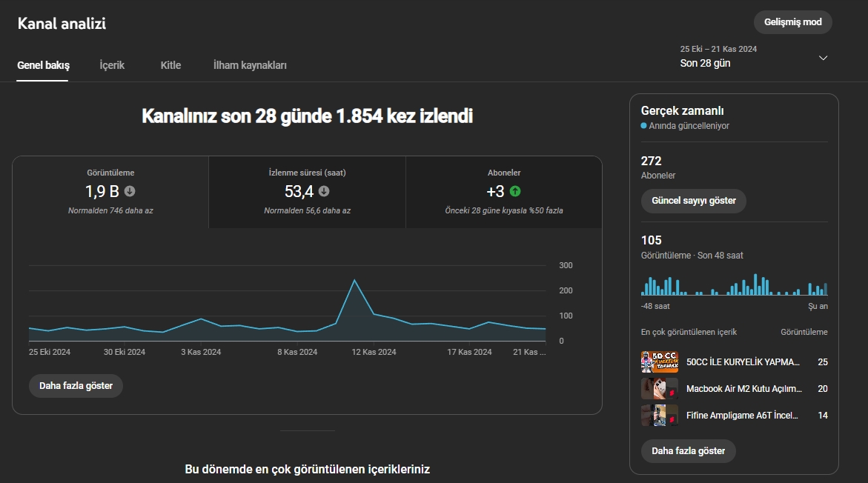Switch to the İçerik tab
The height and width of the screenshot is (483, 868).
point(112,65)
